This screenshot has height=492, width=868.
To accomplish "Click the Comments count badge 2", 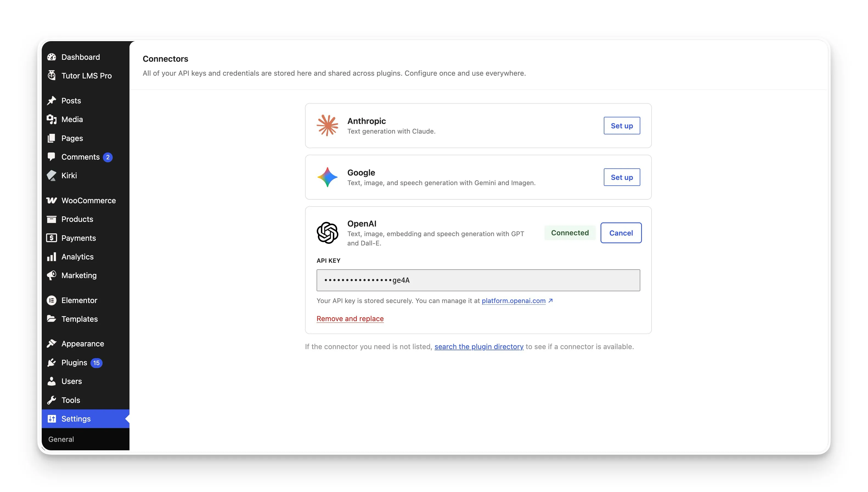I will click(x=108, y=157).
